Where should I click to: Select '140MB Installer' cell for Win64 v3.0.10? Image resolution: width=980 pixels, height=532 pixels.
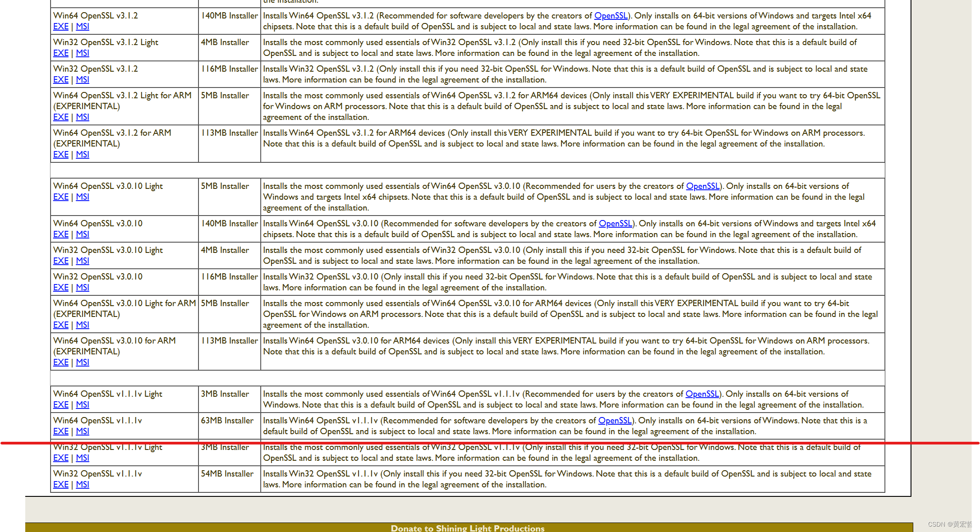tap(230, 229)
